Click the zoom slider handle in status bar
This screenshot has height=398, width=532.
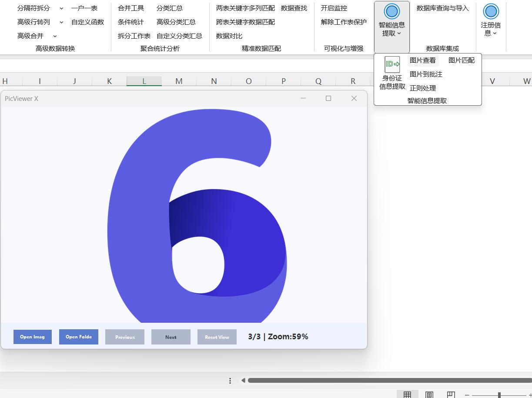499,395
